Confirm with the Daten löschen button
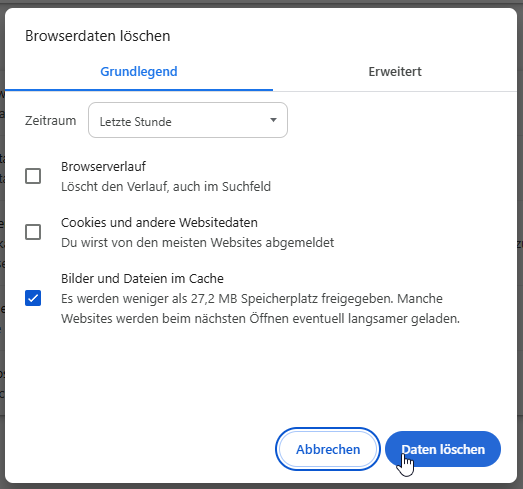The image size is (523, 489). 443,449
